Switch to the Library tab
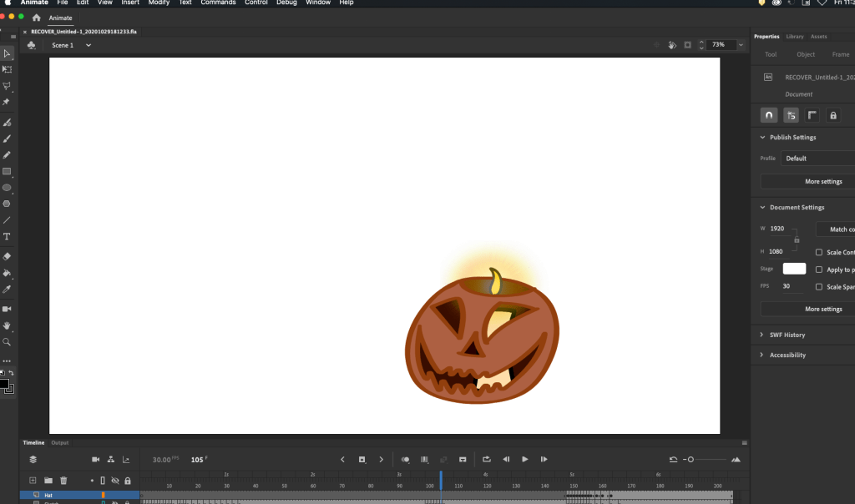 (x=794, y=37)
